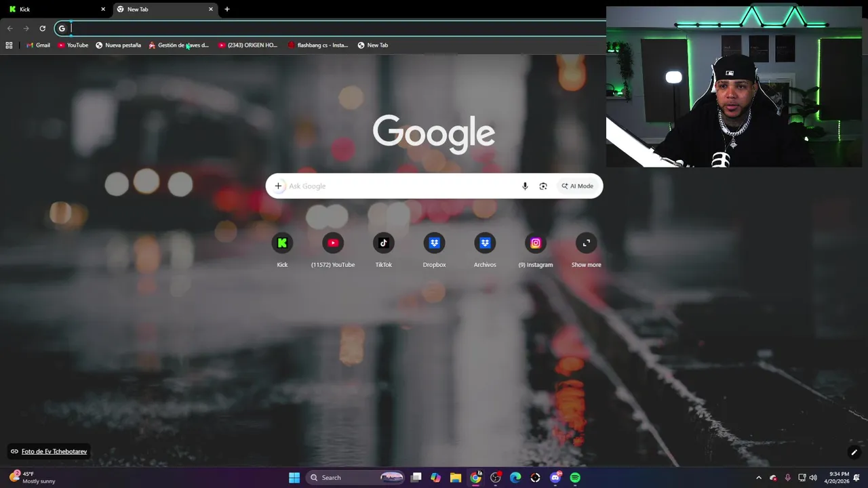Close the New Tab tab
Screen dimensions: 868x488
click(x=211, y=9)
